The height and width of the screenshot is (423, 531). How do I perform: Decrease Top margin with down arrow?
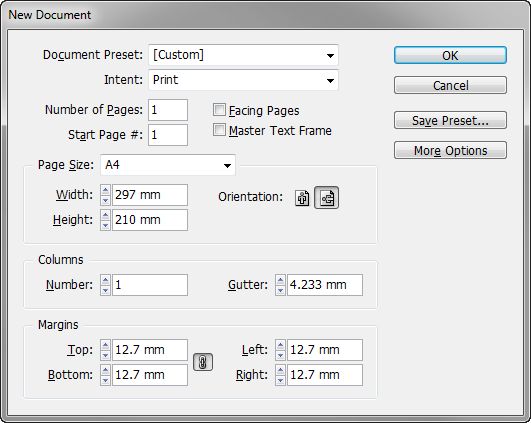point(105,355)
